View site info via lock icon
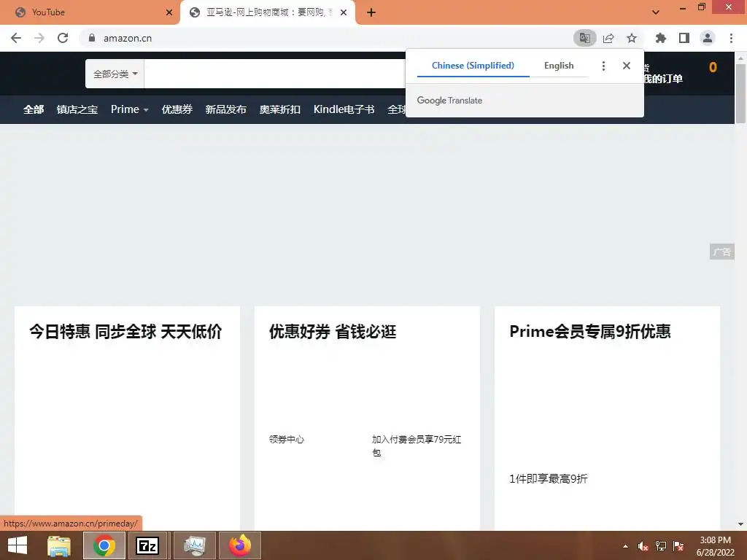Image resolution: width=747 pixels, height=560 pixels. (92, 38)
